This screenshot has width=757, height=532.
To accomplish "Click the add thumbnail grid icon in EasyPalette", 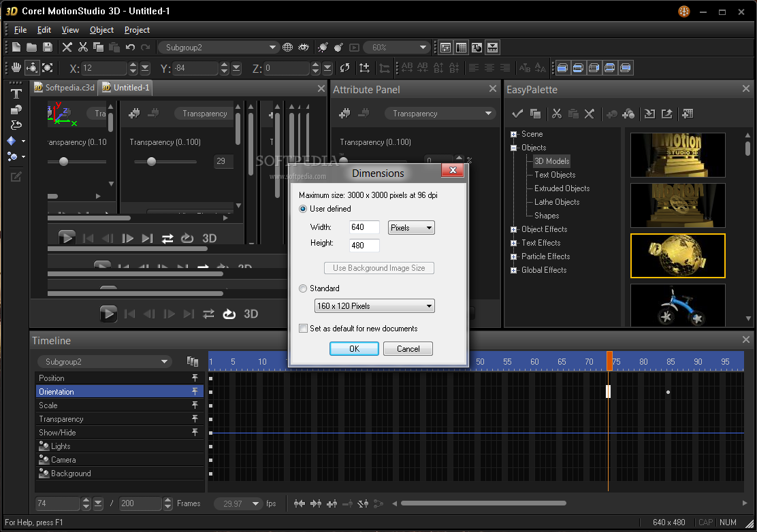I will [x=688, y=114].
